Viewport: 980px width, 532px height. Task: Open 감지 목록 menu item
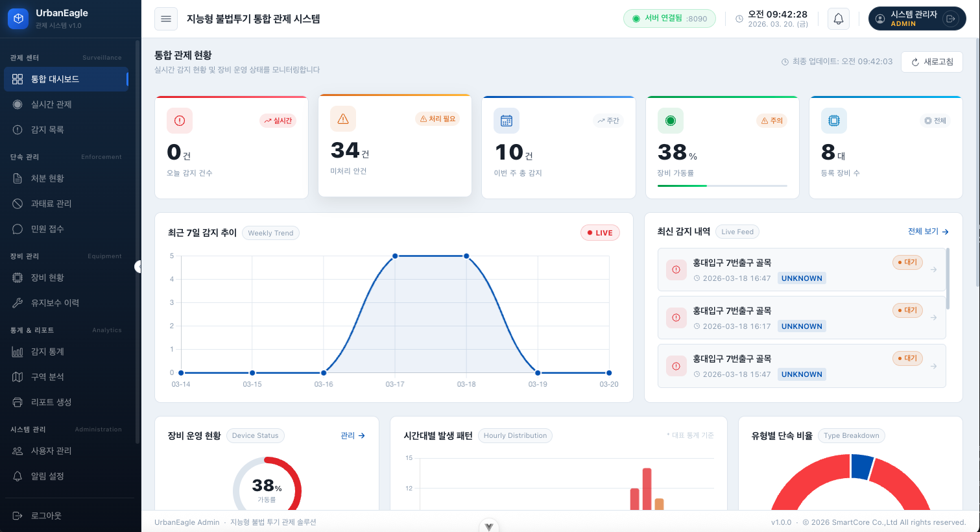[x=66, y=130]
